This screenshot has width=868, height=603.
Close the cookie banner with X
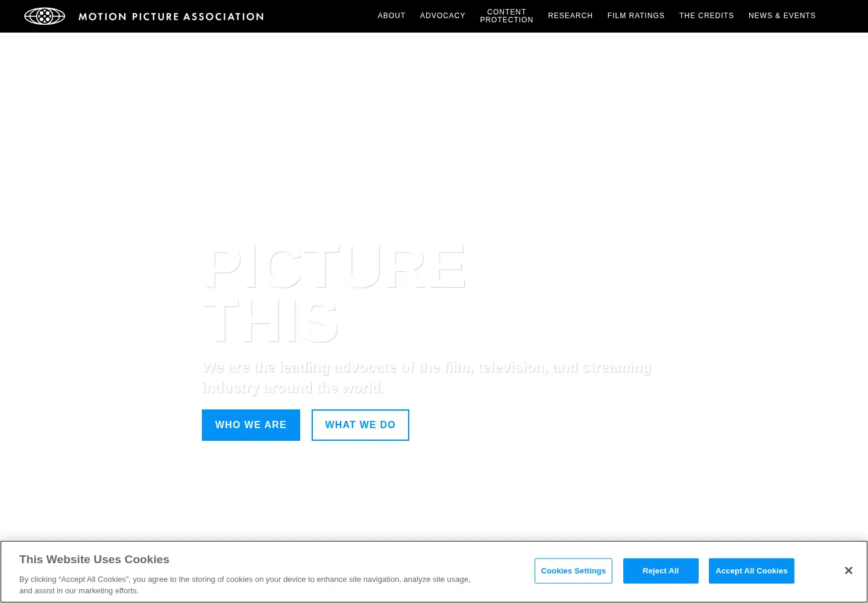(849, 570)
